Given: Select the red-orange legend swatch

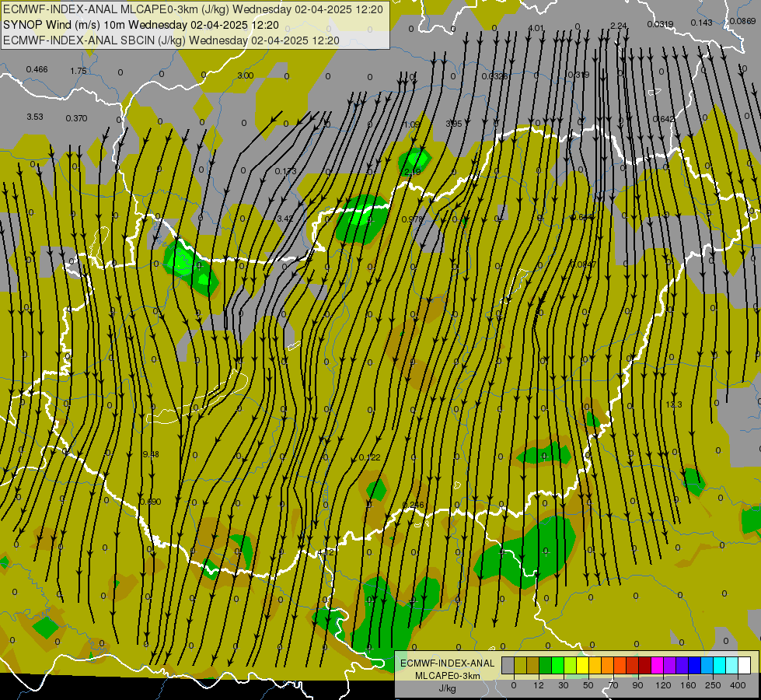Looking at the screenshot, I should coord(620,665).
